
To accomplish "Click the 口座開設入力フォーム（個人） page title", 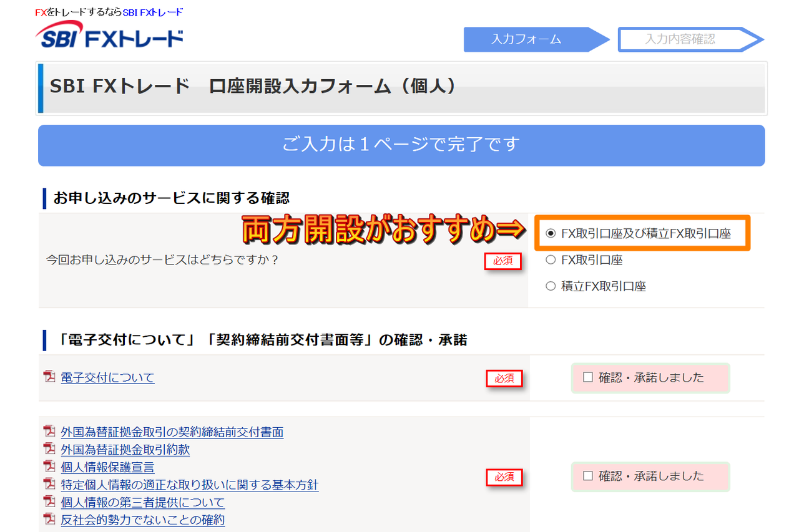I will 253,87.
